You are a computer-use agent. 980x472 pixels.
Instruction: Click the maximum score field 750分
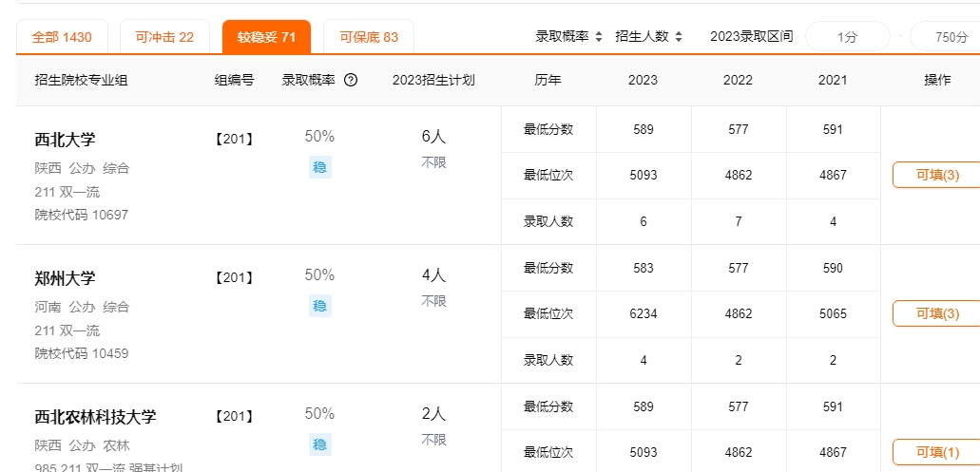(x=946, y=37)
